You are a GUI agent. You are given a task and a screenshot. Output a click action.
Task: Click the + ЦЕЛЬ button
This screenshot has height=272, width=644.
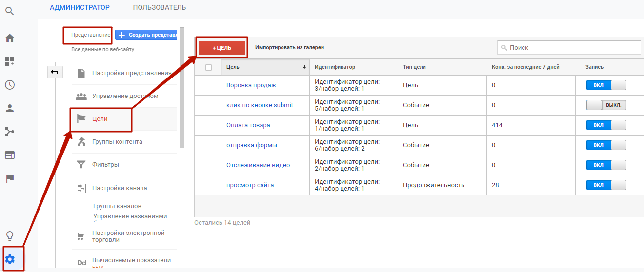(221, 48)
